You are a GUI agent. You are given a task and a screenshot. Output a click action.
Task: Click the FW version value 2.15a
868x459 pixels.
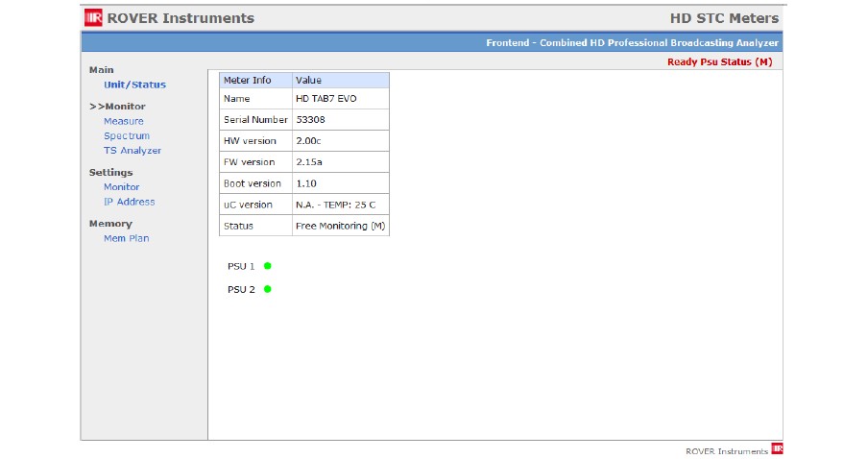click(309, 162)
